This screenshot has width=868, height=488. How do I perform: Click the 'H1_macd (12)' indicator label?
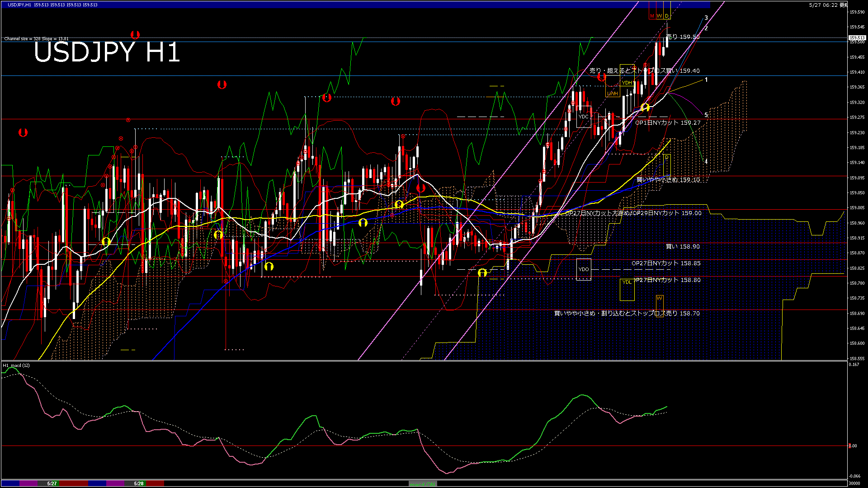pos(16,365)
